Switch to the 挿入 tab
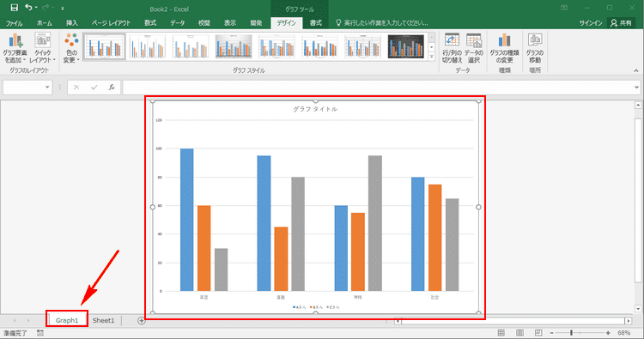The height and width of the screenshot is (339, 644). (x=72, y=23)
